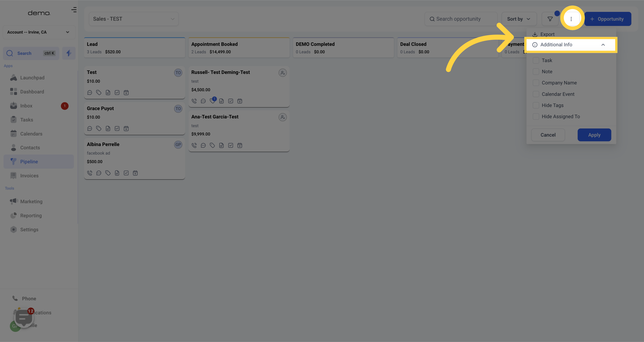Viewport: 644px width, 342px height.
Task: Collapse sidebar using the hamburger icon
Action: coord(74,10)
